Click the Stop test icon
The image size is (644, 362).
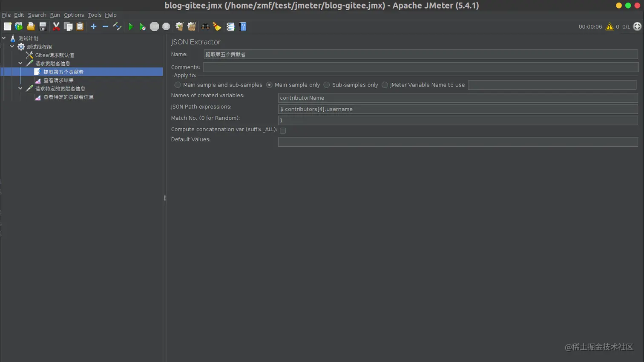[x=154, y=26]
